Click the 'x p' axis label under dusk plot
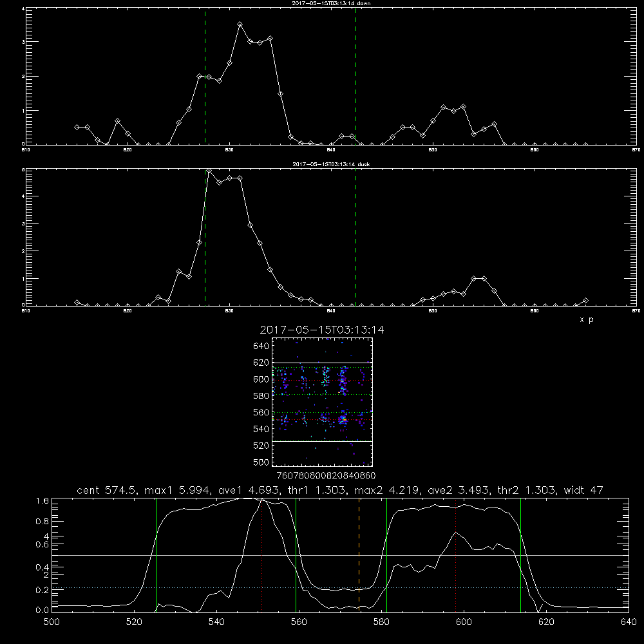 [x=587, y=319]
